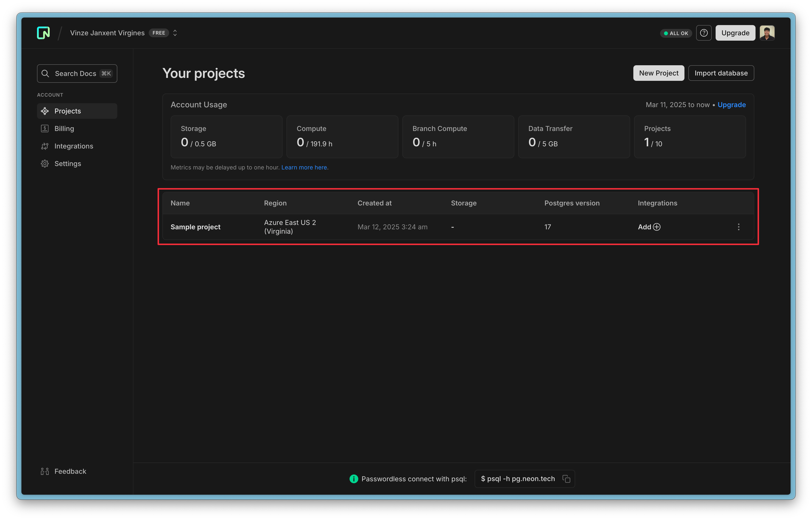Follow the Learn more here link
The width and height of the screenshot is (812, 520).
pyautogui.click(x=304, y=167)
